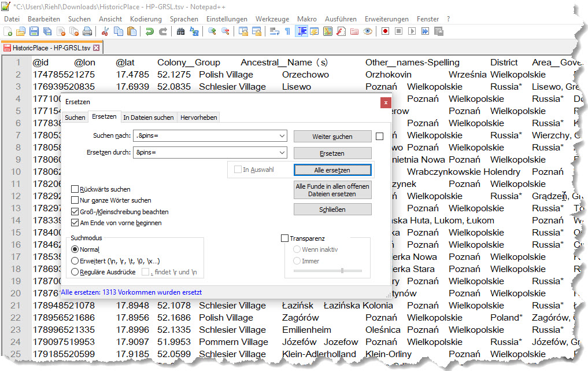Image resolution: width=588 pixels, height=371 pixels.
Task: Uncheck Groß-/Kleinschreibung beachten
Action: (75, 212)
